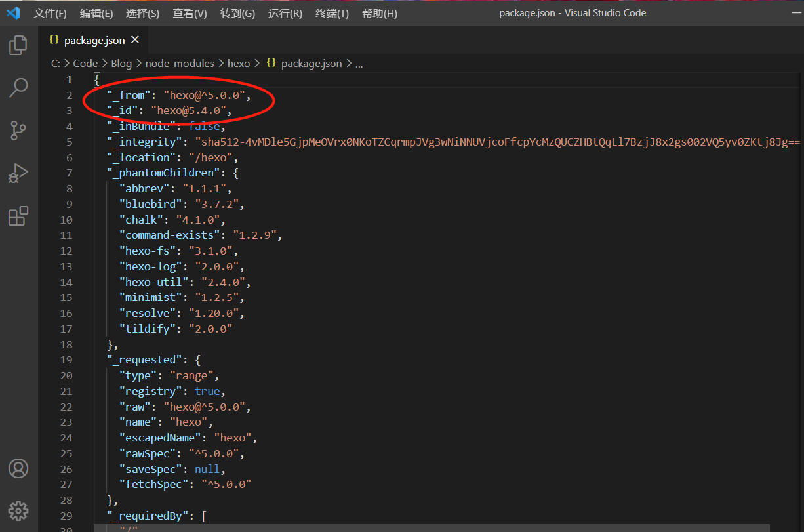Open the Run and Debug view
804x532 pixels.
point(18,173)
